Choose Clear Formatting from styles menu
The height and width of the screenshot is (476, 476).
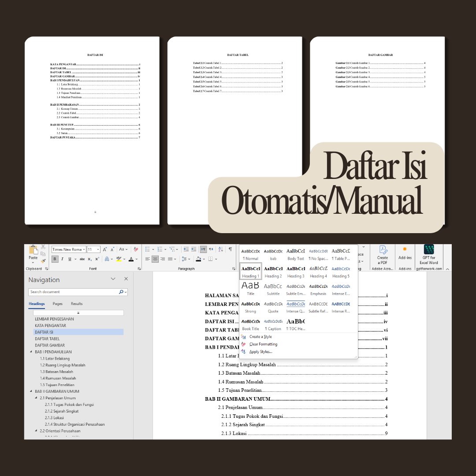pos(263,344)
